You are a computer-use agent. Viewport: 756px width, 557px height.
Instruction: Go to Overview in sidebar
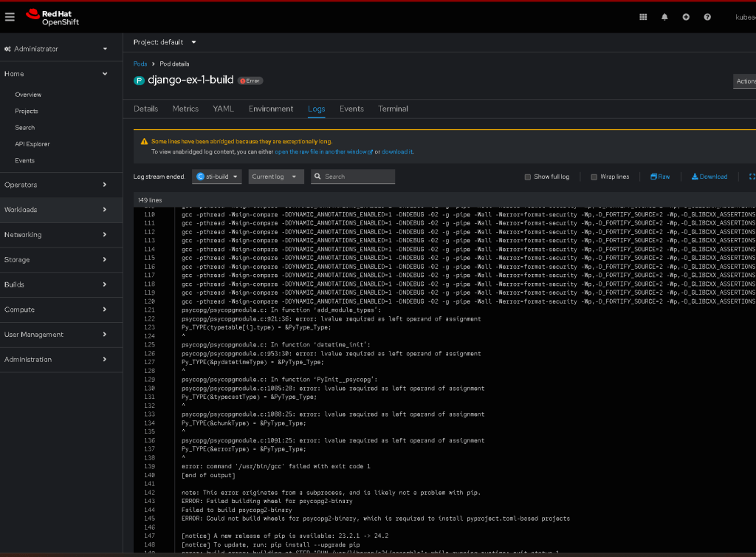[28, 95]
